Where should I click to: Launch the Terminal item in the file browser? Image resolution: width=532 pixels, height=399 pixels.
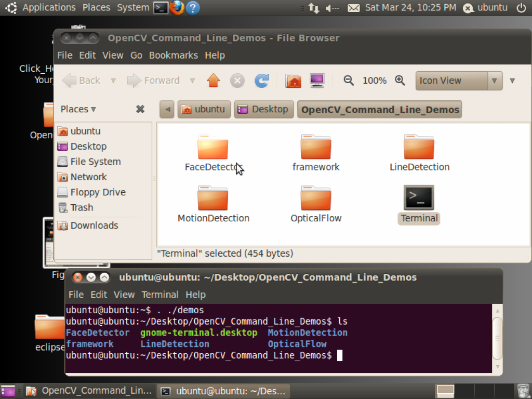point(419,199)
